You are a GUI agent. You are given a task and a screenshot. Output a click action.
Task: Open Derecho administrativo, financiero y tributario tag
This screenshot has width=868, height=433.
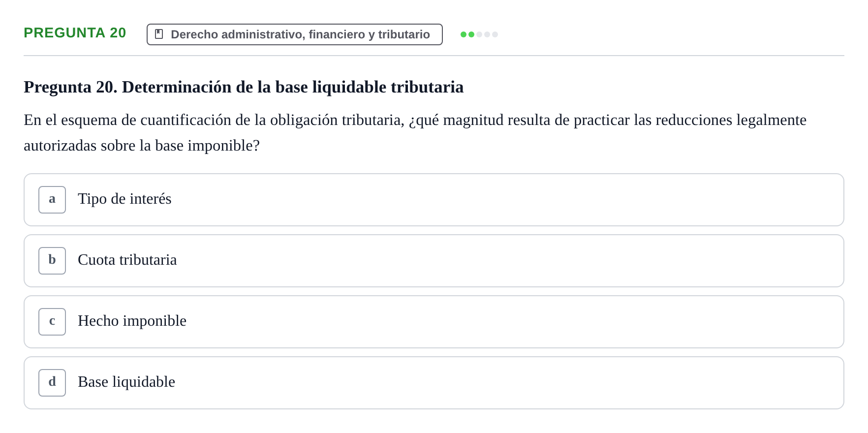tap(295, 34)
